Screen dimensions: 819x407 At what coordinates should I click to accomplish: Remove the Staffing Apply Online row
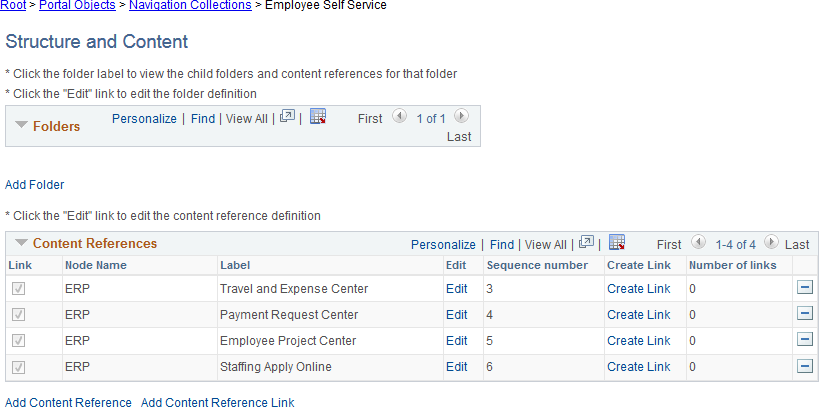(804, 366)
